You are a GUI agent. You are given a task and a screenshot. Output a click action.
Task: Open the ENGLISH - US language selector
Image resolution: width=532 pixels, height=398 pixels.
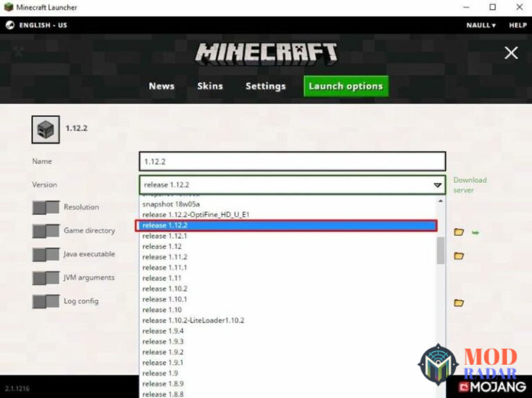(43, 25)
